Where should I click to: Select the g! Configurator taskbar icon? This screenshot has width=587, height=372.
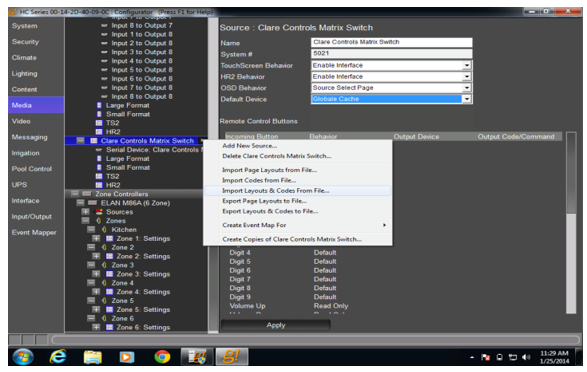[x=231, y=356]
